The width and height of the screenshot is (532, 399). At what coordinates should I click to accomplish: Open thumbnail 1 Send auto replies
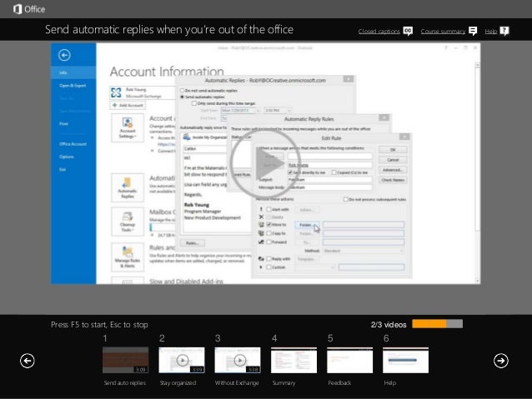click(x=126, y=360)
